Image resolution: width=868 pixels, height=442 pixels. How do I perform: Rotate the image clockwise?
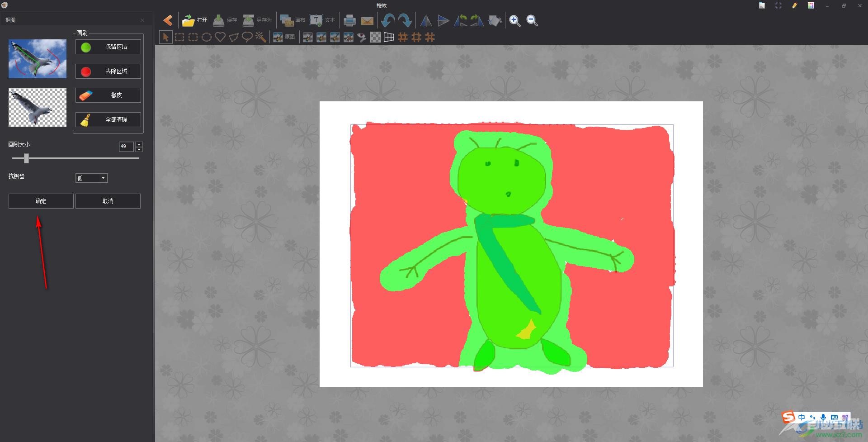point(477,20)
